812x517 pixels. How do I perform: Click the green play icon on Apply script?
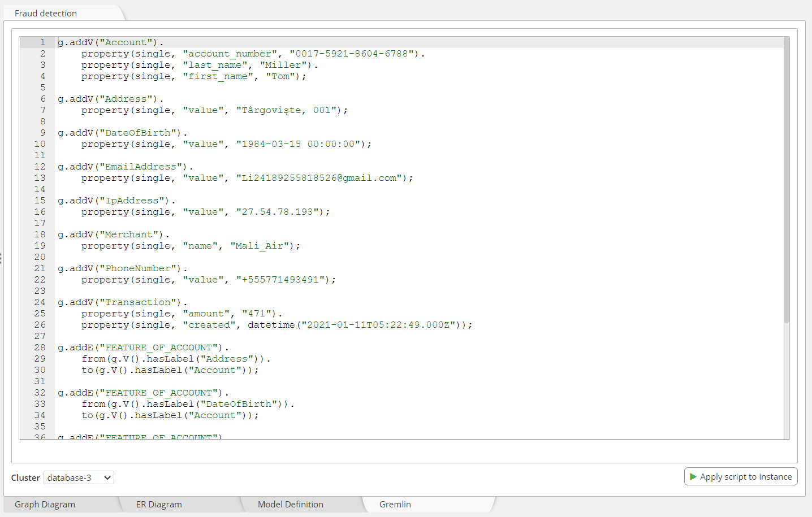click(693, 477)
